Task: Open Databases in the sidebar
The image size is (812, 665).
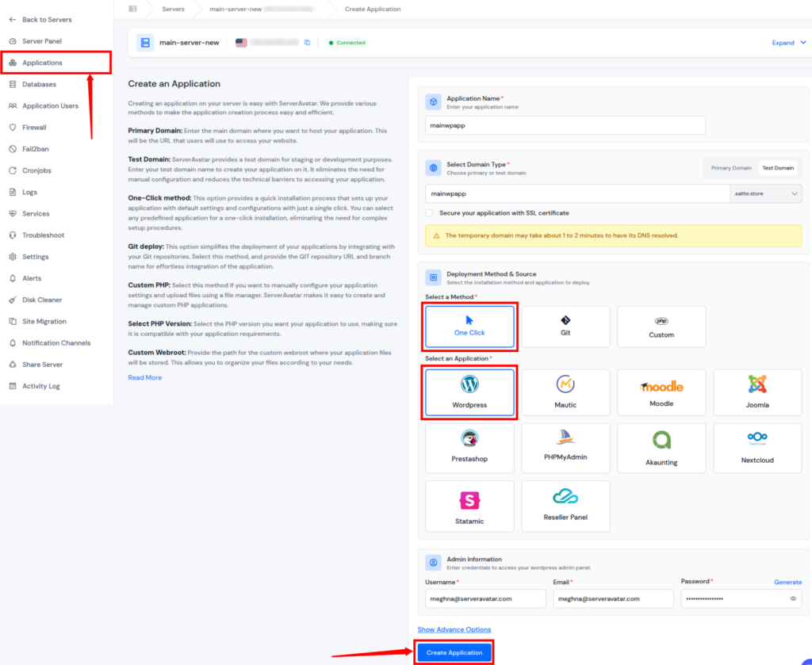Action: click(x=39, y=84)
